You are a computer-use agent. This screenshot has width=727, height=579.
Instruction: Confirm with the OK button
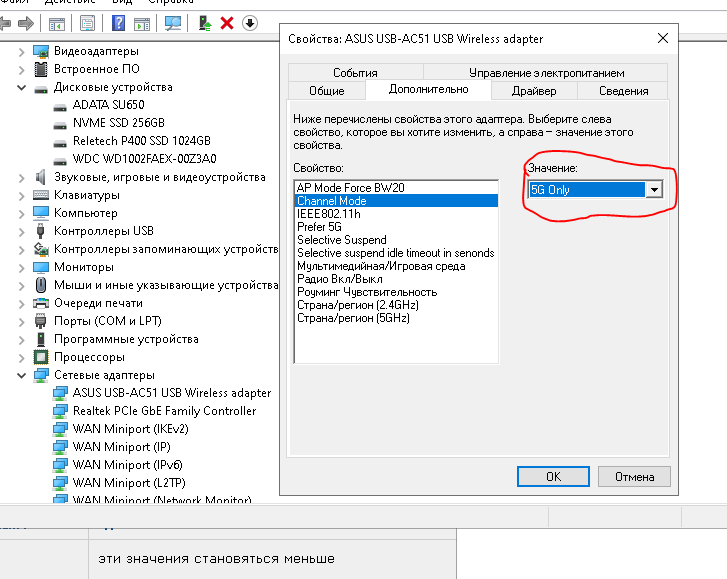pyautogui.click(x=553, y=477)
